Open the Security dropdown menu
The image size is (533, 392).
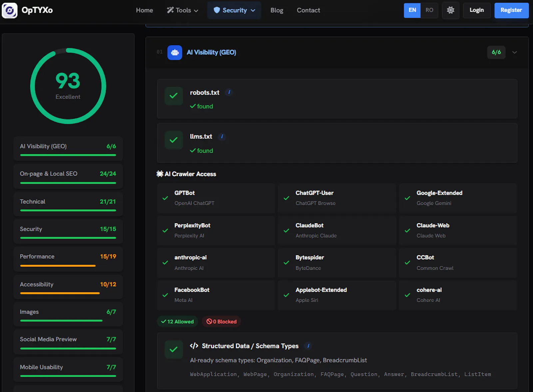point(234,10)
